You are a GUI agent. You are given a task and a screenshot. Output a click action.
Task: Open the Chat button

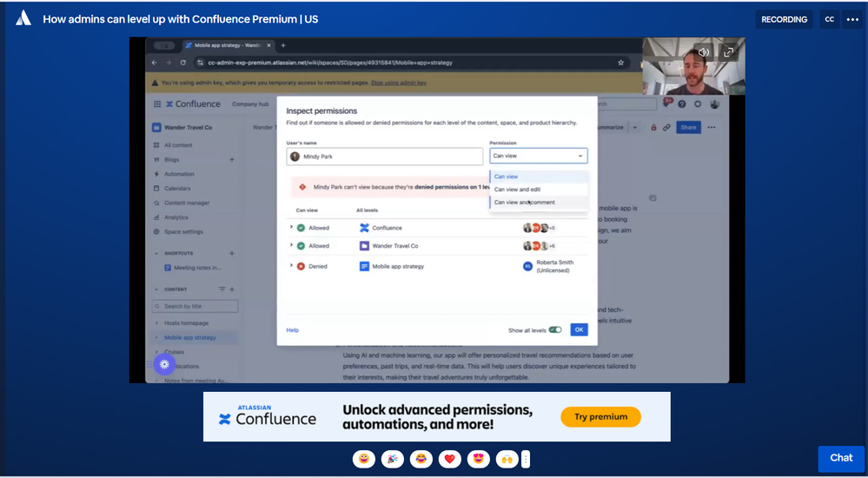click(841, 458)
